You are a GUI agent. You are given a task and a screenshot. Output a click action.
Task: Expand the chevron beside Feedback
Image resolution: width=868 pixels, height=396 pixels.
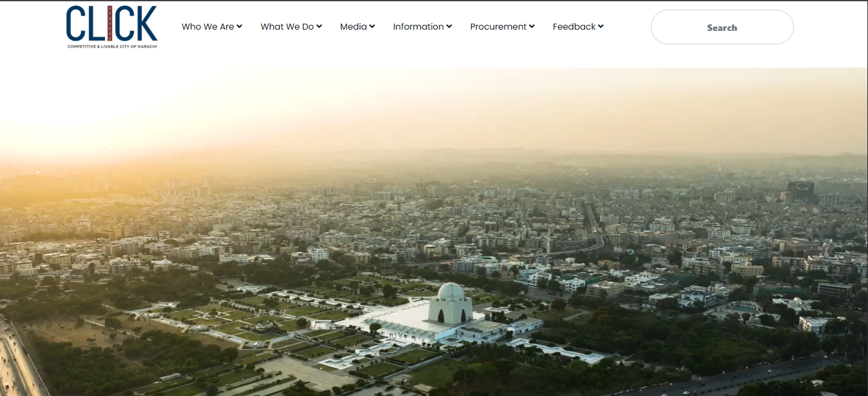(600, 26)
